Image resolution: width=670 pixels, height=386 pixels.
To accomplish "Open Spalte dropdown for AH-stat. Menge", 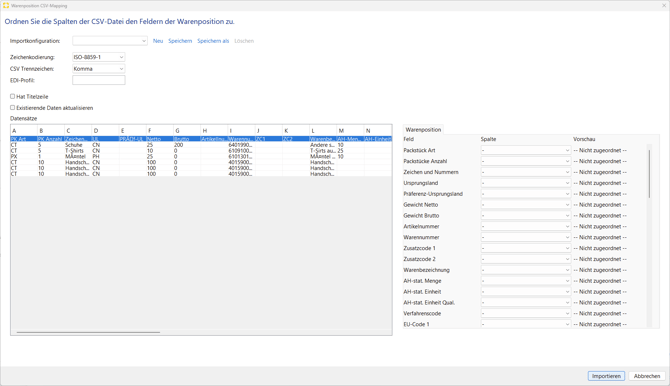I will tap(526, 281).
